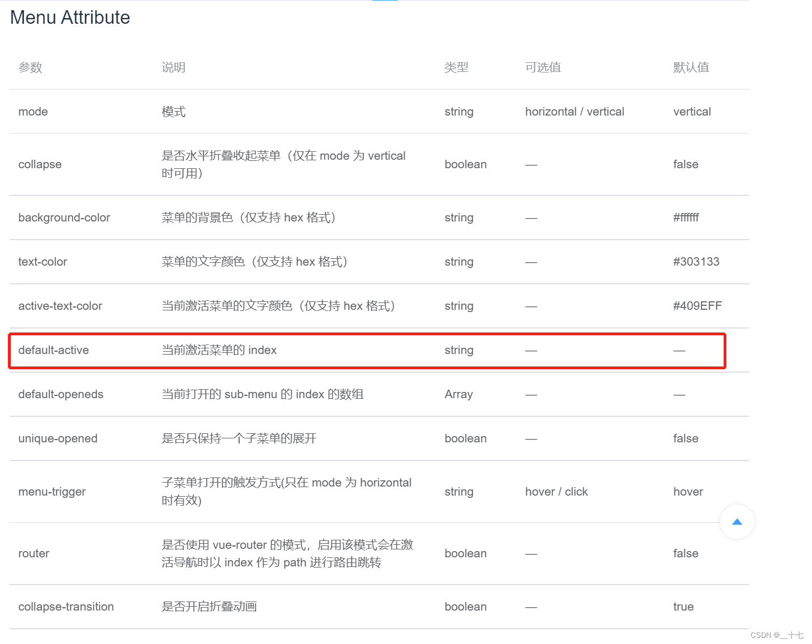812x644 pixels.
Task: Click the 'false' default of unique-opened
Action: click(686, 438)
